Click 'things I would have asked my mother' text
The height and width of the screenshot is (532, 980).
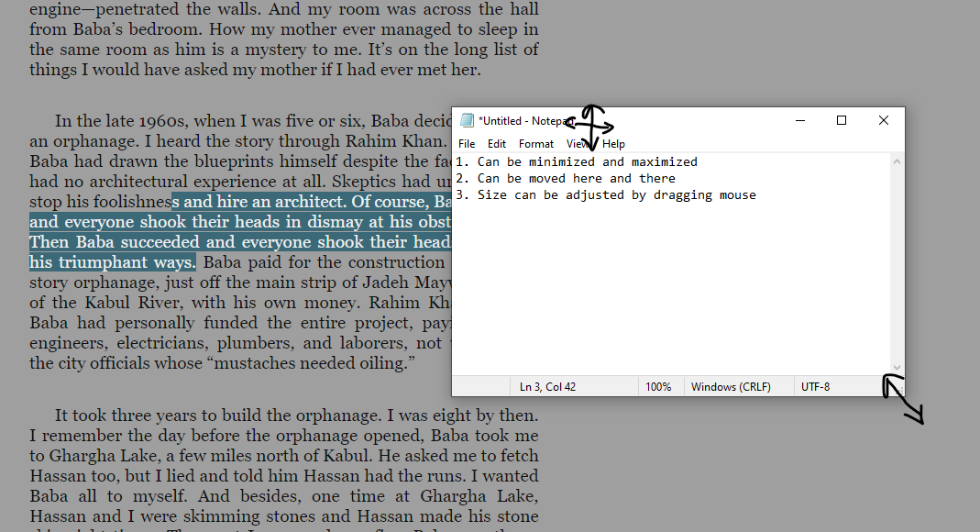[x=174, y=70]
